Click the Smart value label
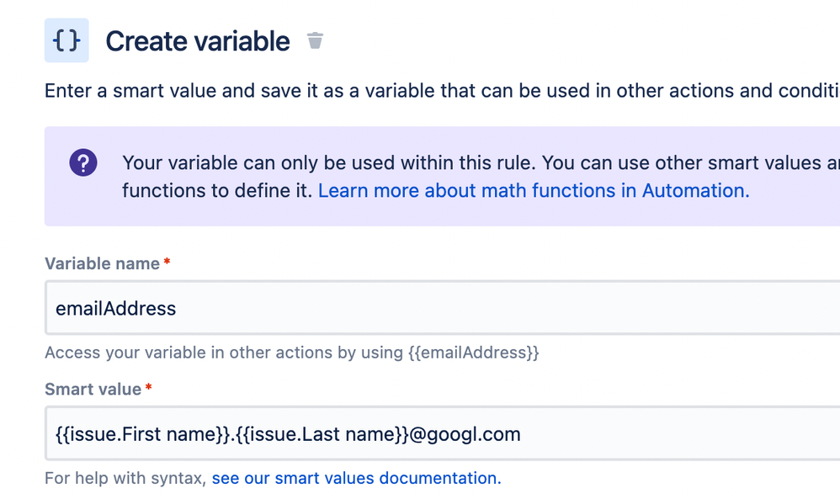Screen dimensions: 840x504 [93, 389]
